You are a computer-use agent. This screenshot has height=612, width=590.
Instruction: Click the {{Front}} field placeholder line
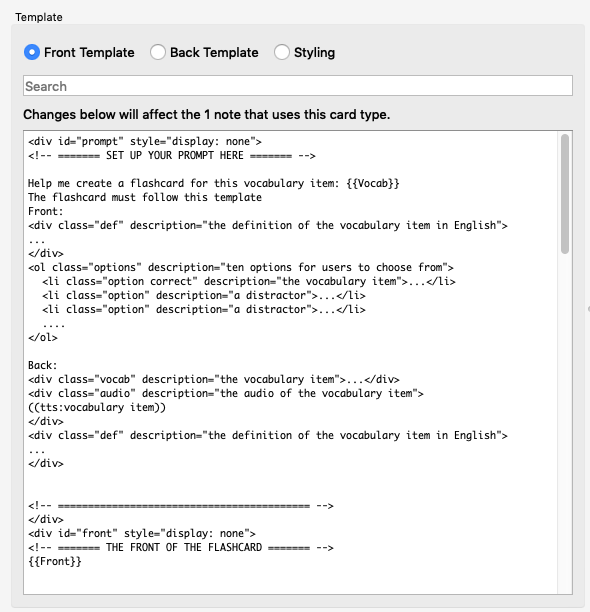pyautogui.click(x=55, y=561)
